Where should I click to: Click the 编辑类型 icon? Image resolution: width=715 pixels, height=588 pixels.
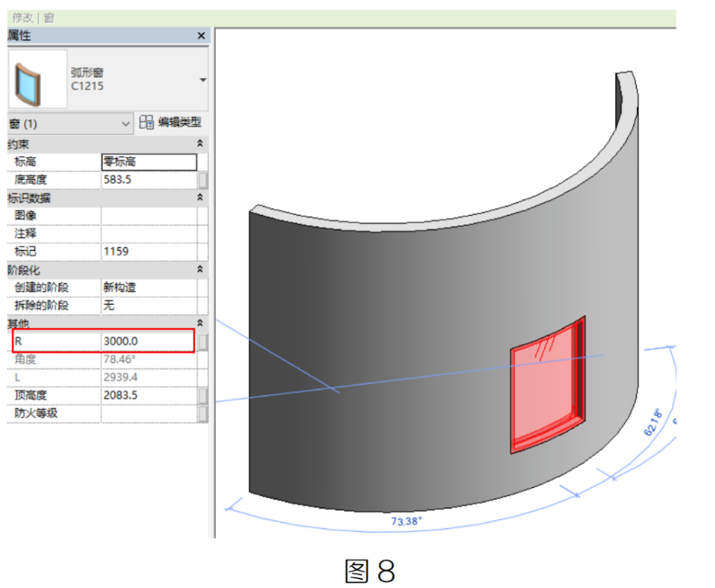(x=146, y=122)
